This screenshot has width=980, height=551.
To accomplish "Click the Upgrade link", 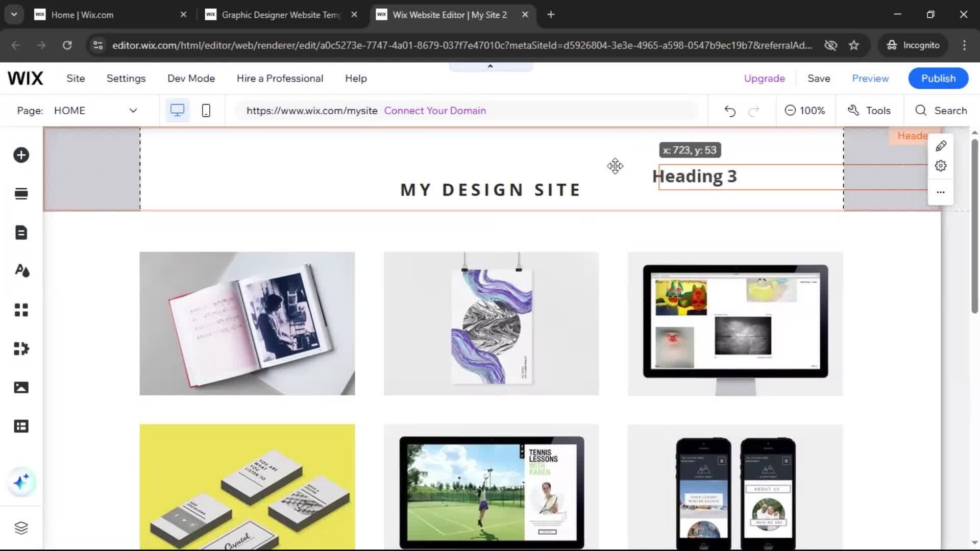I will tap(764, 79).
